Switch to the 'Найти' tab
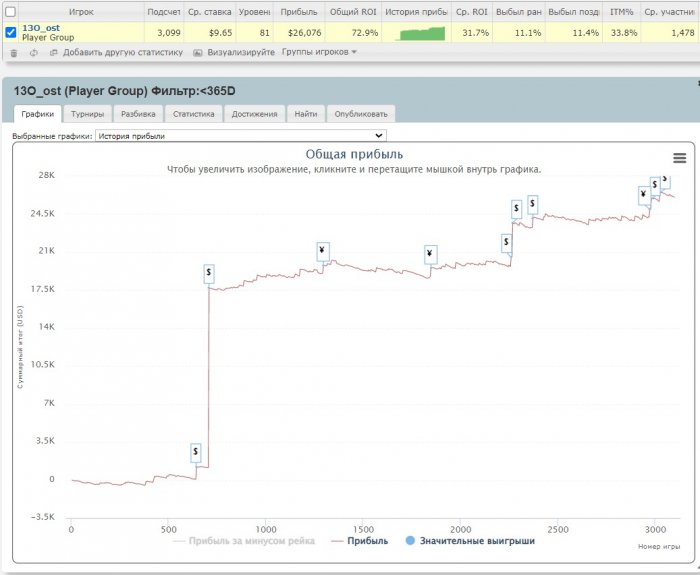 [x=305, y=114]
